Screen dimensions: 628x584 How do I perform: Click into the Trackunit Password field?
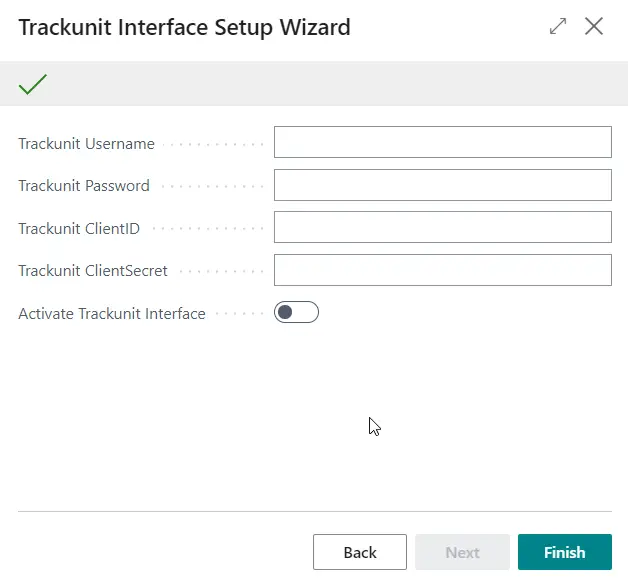pyautogui.click(x=442, y=185)
